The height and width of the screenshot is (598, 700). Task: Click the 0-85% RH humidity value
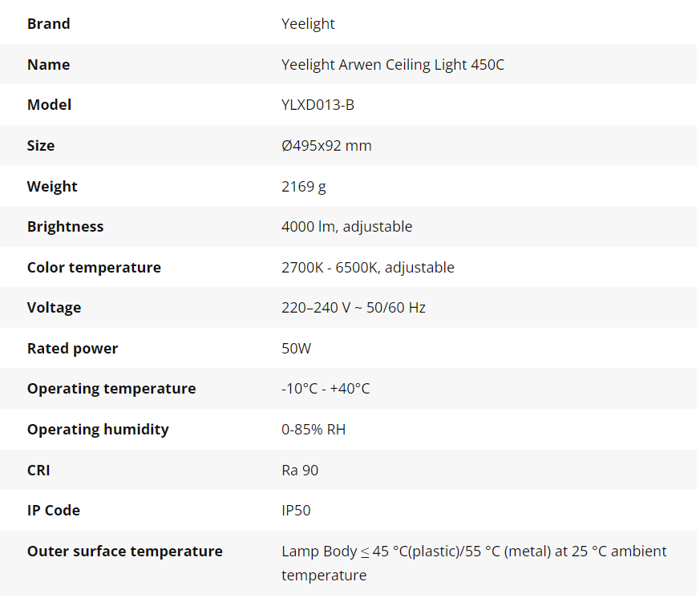click(x=314, y=430)
